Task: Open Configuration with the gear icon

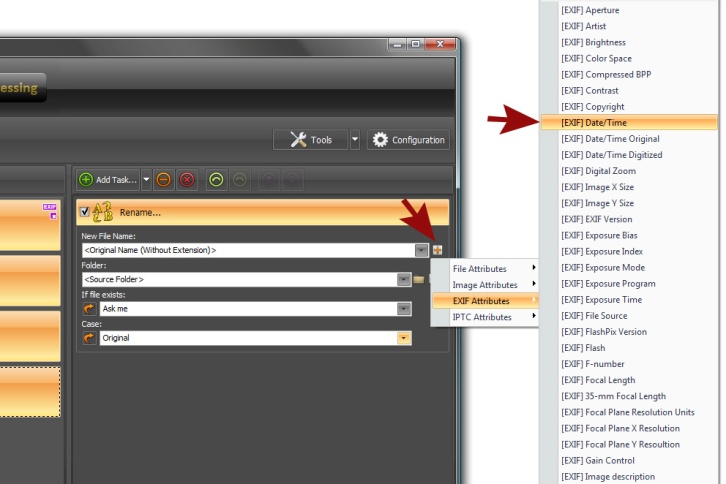Action: coord(408,140)
